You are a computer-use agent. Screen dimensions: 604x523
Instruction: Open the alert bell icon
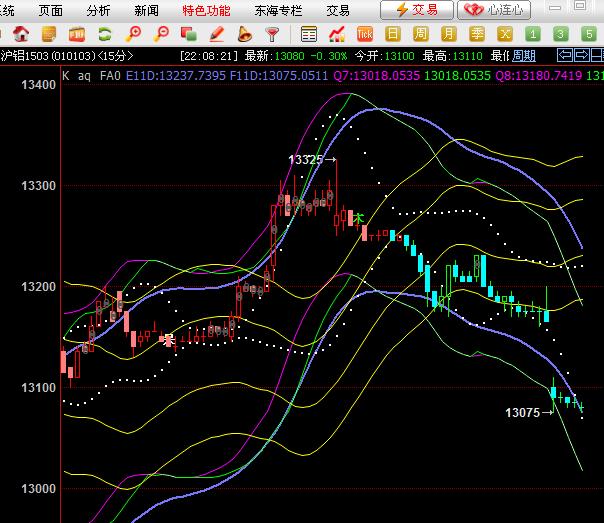click(x=243, y=35)
